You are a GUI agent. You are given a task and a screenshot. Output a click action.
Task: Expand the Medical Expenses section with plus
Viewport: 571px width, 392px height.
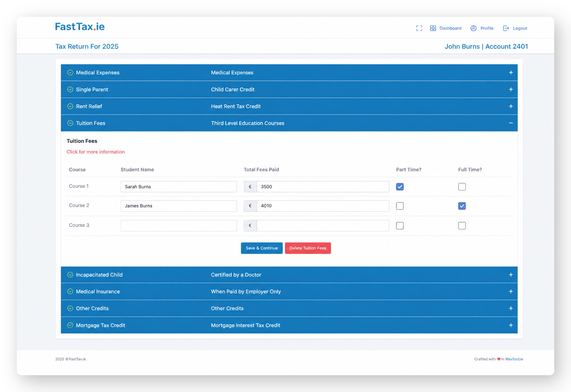[511, 73]
